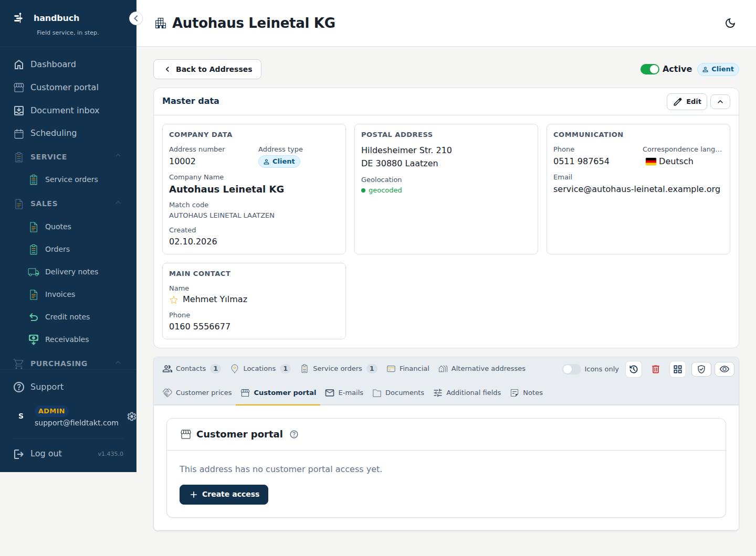Click the eye visibility icon button
Viewport: 756px width, 556px height.
tap(724, 369)
